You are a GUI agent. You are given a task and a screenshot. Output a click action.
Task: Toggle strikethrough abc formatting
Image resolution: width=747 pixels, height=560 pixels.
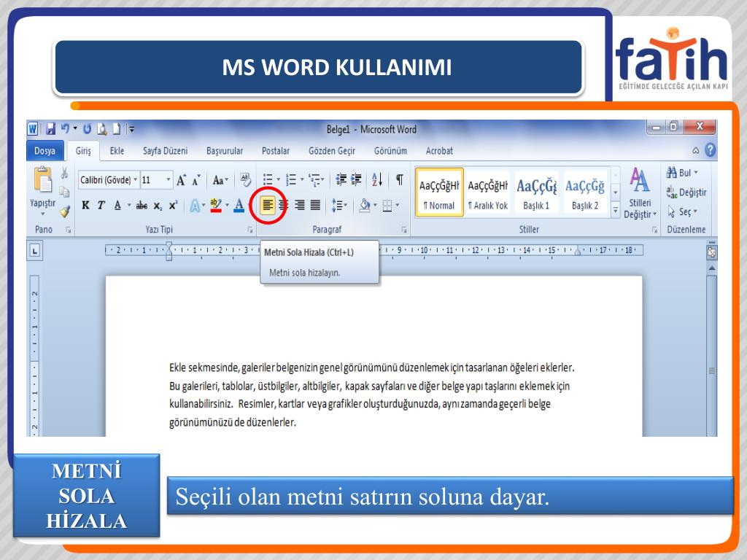pos(142,206)
